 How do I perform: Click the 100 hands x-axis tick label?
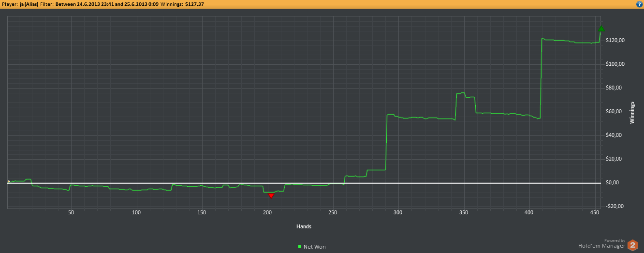pyautogui.click(x=136, y=213)
